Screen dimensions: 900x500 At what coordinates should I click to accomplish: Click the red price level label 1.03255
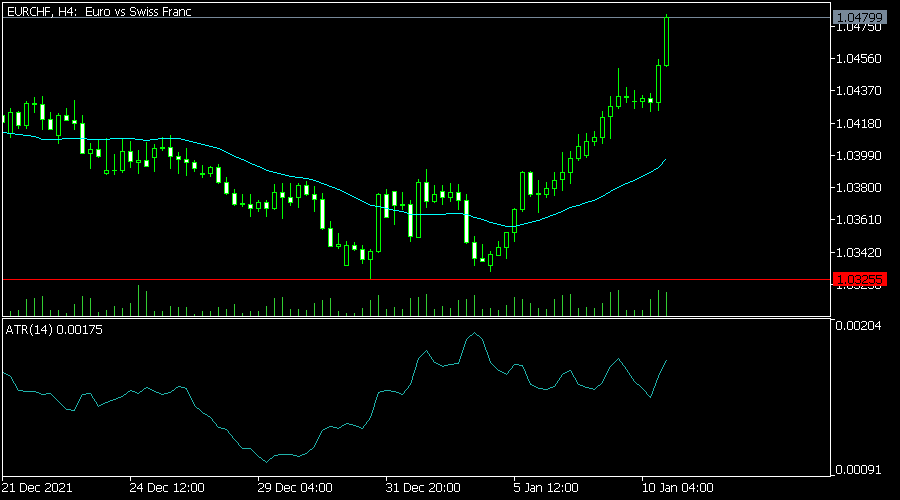[859, 280]
